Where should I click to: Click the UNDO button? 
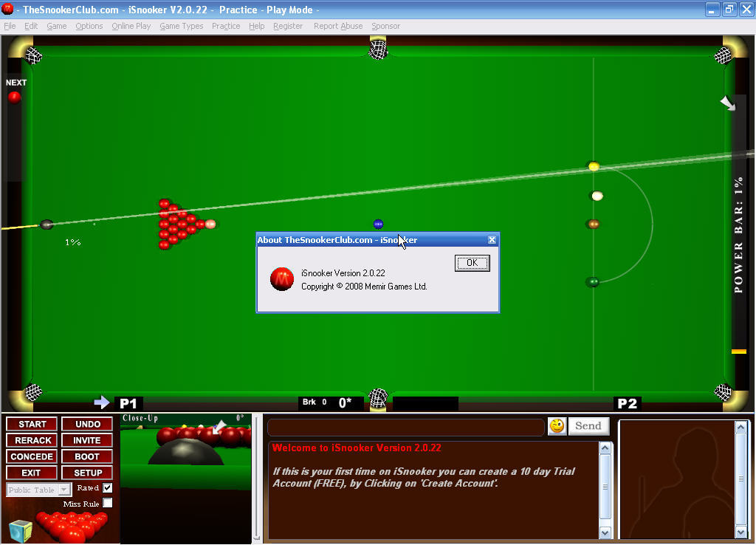point(87,424)
